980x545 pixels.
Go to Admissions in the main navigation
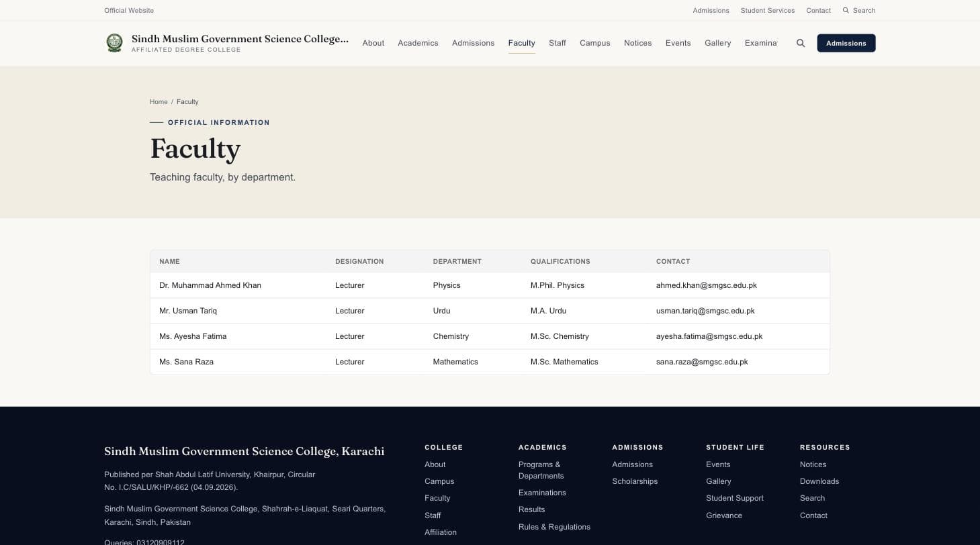point(474,43)
